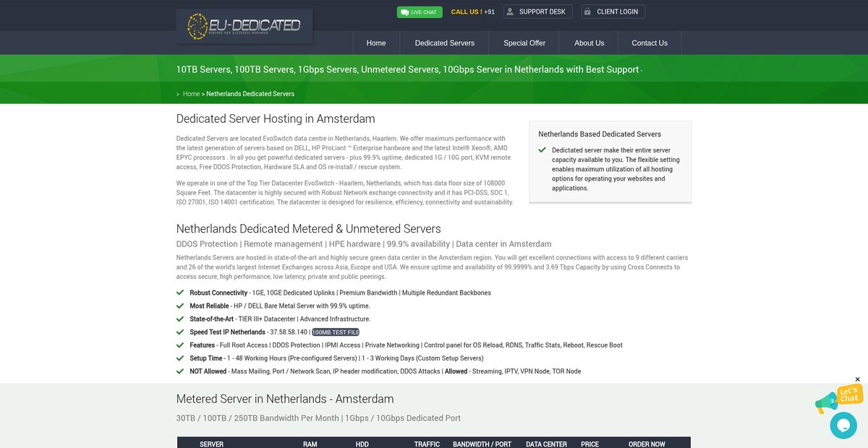This screenshot has width=868, height=448.
Task: Open the About Us menu item
Action: click(x=590, y=43)
